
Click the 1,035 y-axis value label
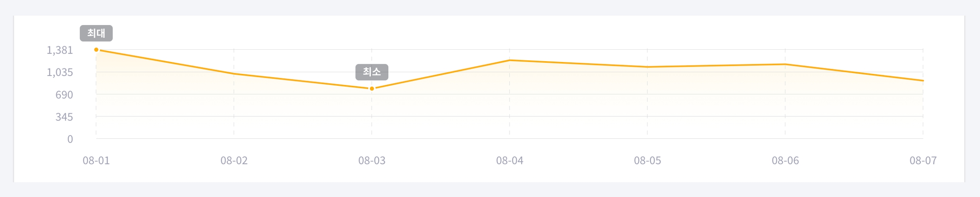(x=60, y=72)
